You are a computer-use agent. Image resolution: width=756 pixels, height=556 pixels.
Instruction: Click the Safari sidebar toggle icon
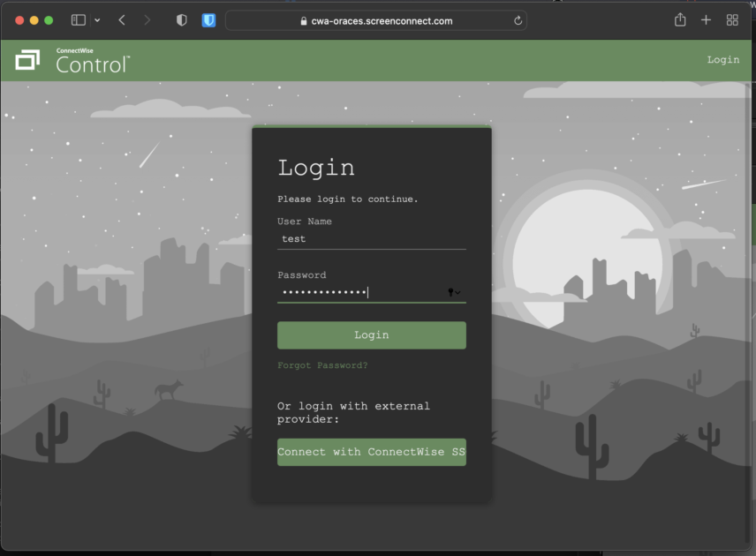click(x=78, y=20)
